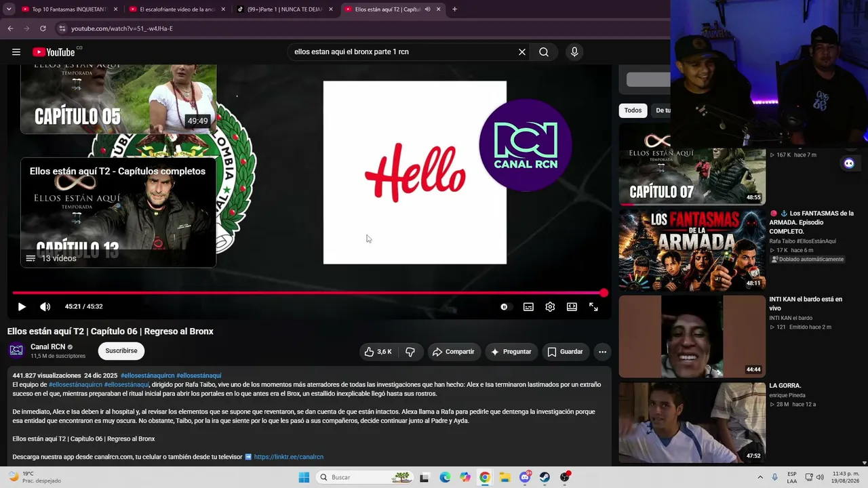Image resolution: width=868 pixels, height=488 pixels.
Task: Mute the playing Ellos están aquí tab
Action: [x=427, y=9]
